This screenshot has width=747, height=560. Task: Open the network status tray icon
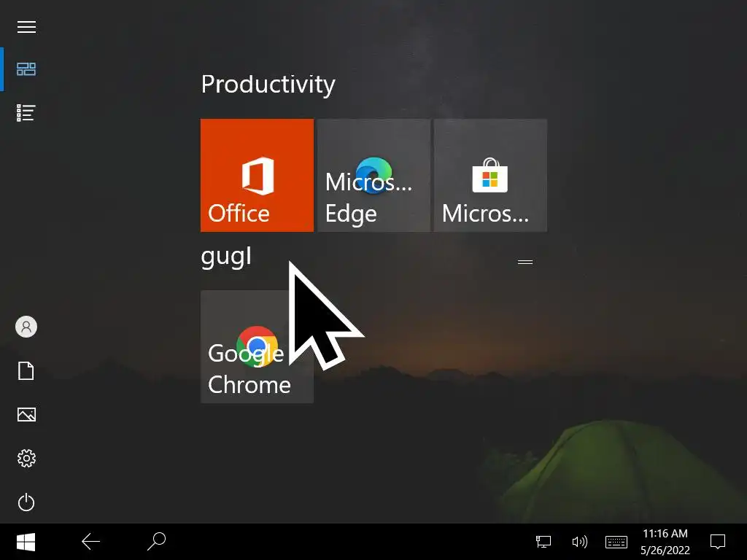pos(543,542)
